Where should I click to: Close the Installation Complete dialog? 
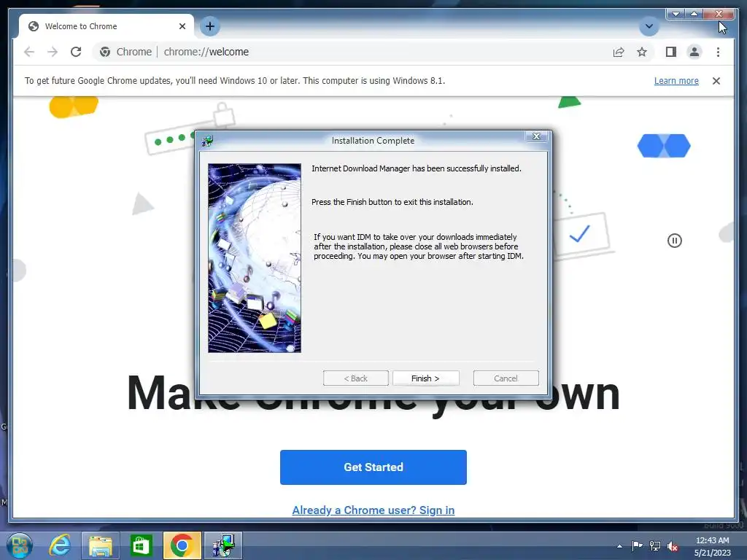click(x=536, y=136)
